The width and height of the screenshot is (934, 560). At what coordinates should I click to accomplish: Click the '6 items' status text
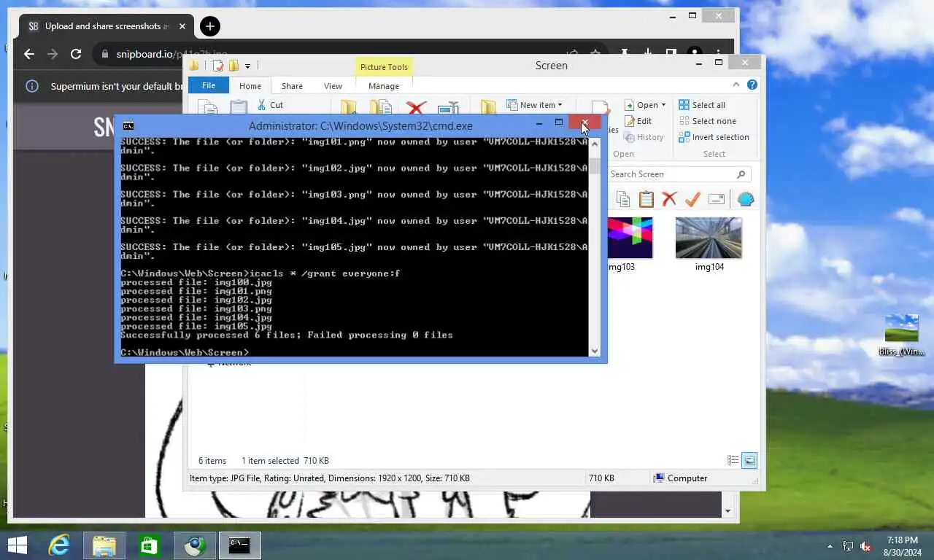(x=212, y=461)
